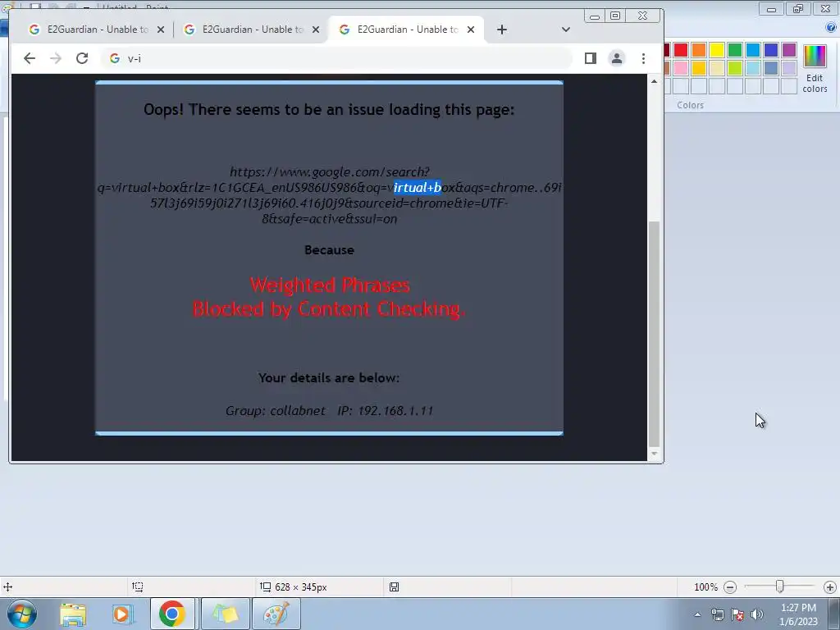
Task: Pick the indigo swatch in Paint
Action: [771, 50]
